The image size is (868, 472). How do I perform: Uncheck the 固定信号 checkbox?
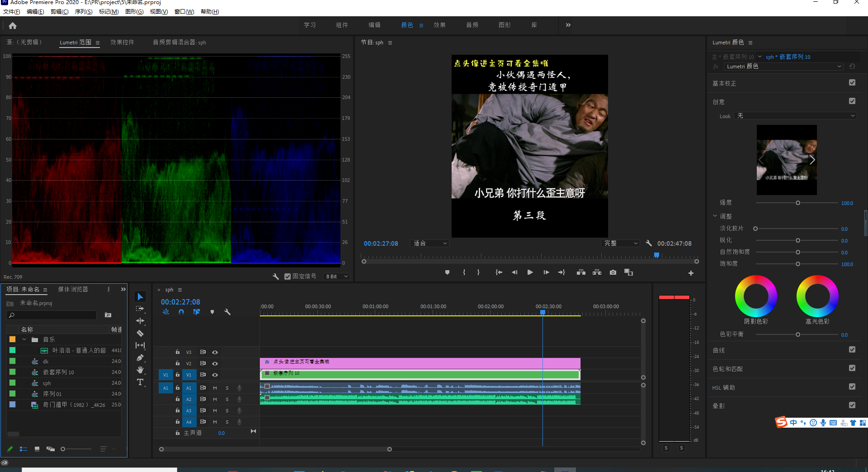point(288,277)
